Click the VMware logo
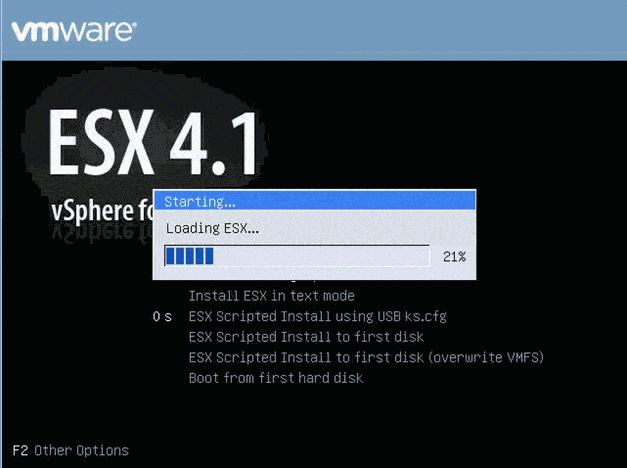 pyautogui.click(x=71, y=30)
